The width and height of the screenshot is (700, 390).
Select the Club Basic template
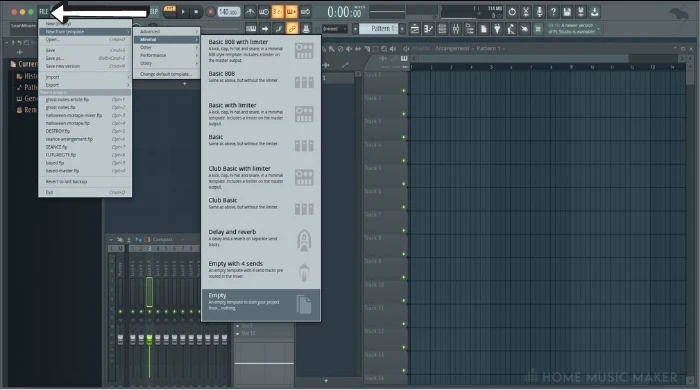(x=261, y=209)
